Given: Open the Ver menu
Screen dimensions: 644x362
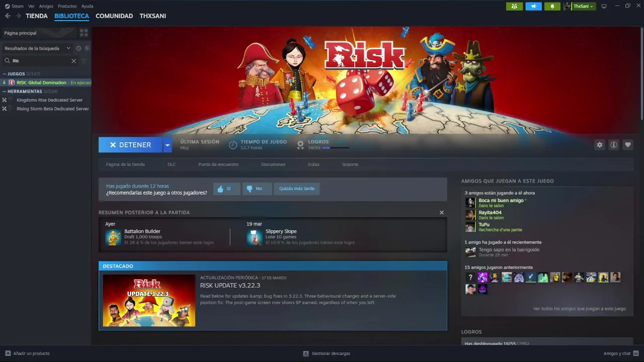Looking at the screenshot, I should click(31, 6).
